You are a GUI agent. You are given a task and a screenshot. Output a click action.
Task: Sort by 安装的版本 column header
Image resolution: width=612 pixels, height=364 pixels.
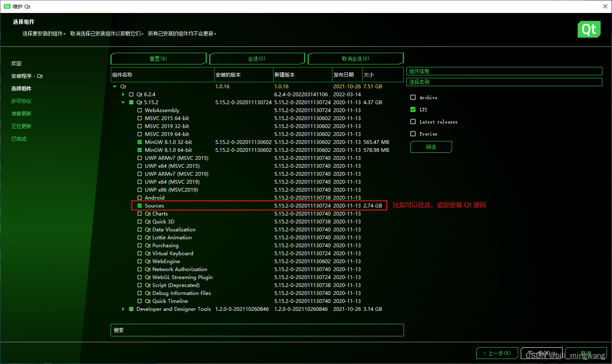coord(244,75)
